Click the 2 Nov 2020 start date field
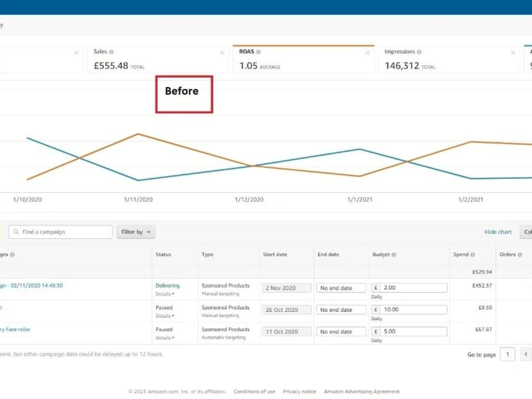The image size is (532, 399). (x=287, y=288)
